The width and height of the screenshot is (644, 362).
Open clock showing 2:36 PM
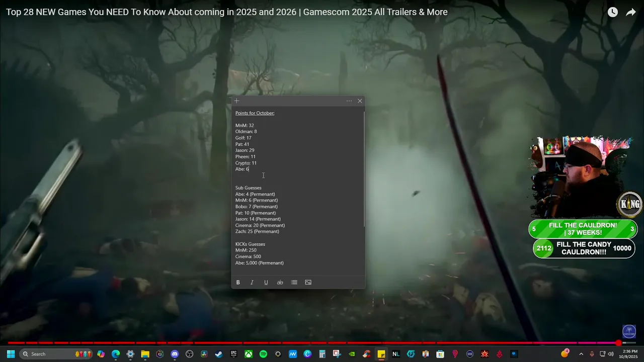click(x=630, y=354)
